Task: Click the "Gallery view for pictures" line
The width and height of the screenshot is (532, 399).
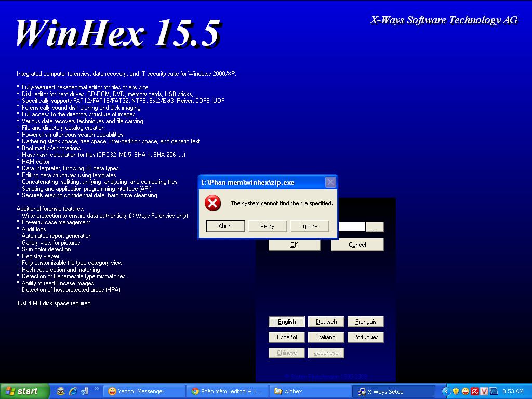Action: [x=51, y=243]
